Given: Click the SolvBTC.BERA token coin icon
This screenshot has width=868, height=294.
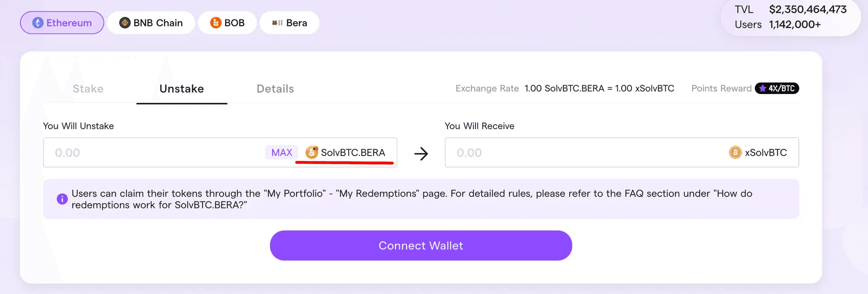Looking at the screenshot, I should pyautogui.click(x=311, y=152).
